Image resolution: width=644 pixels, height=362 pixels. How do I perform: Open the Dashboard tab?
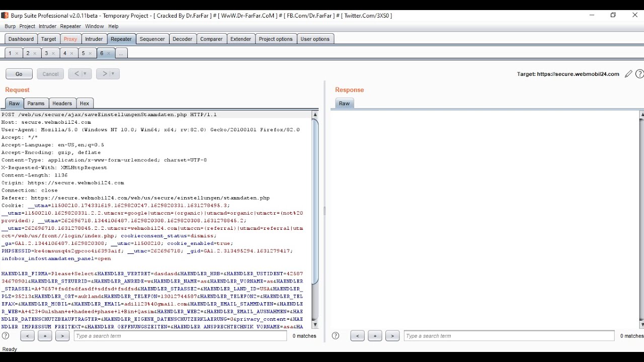point(21,39)
